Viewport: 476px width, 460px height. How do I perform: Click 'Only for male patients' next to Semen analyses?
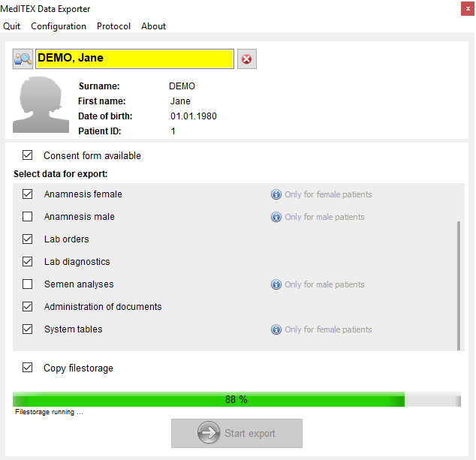(x=324, y=284)
